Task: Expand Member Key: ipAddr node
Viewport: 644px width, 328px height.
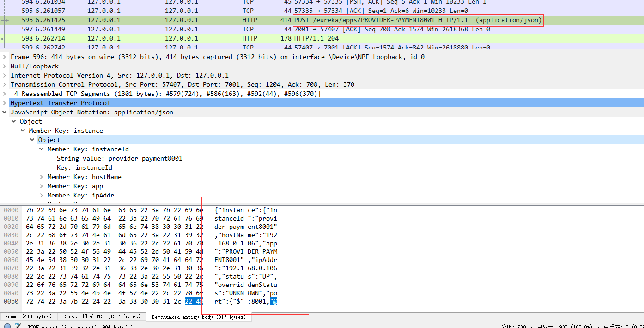Action: (x=42, y=195)
